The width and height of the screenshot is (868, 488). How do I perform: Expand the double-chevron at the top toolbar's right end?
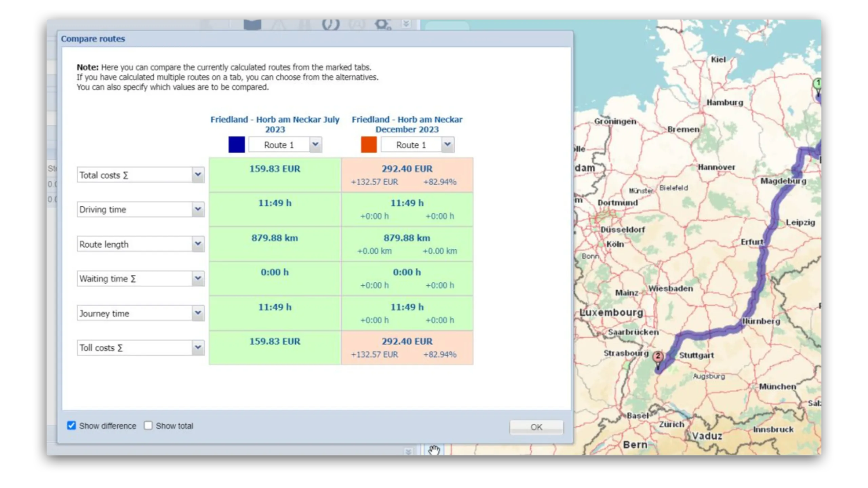406,24
